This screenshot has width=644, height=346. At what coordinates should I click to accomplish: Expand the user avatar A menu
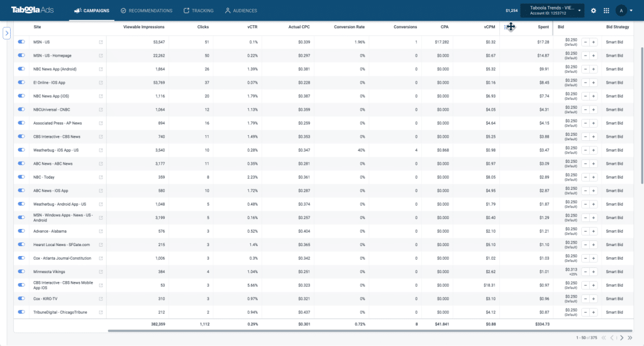click(624, 11)
